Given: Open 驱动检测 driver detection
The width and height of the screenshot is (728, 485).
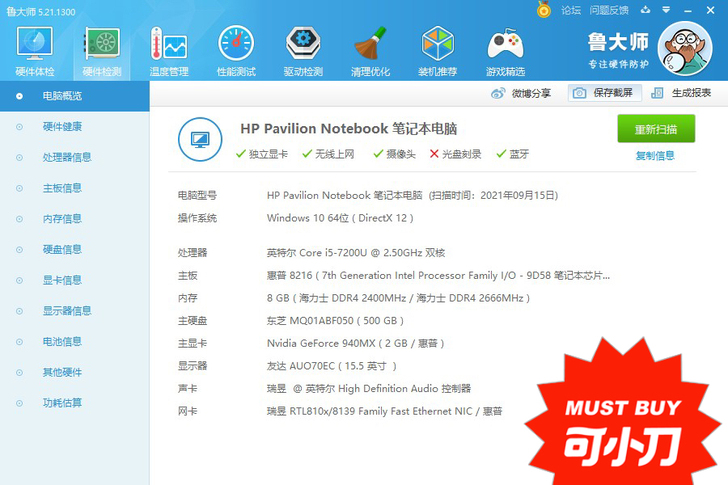Looking at the screenshot, I should (303, 52).
